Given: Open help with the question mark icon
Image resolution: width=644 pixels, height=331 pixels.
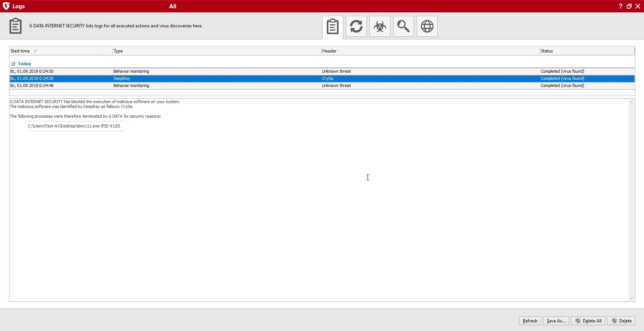Looking at the screenshot, I should point(620,6).
